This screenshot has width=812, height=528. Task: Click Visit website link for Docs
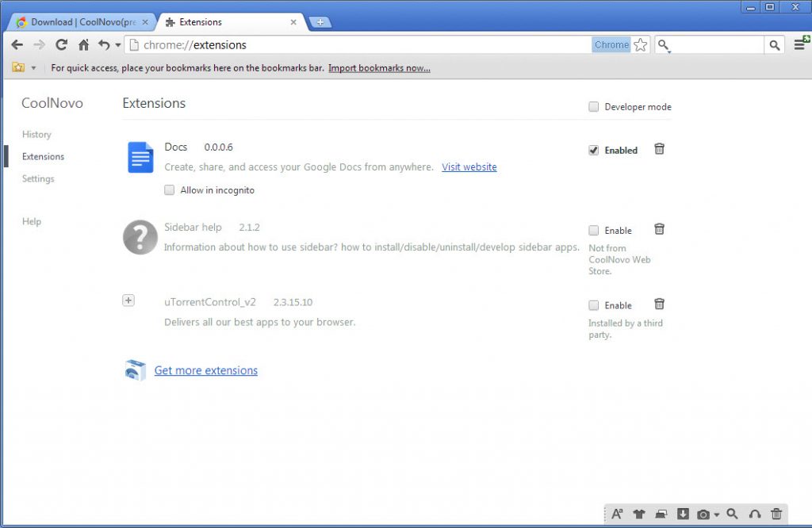(469, 167)
